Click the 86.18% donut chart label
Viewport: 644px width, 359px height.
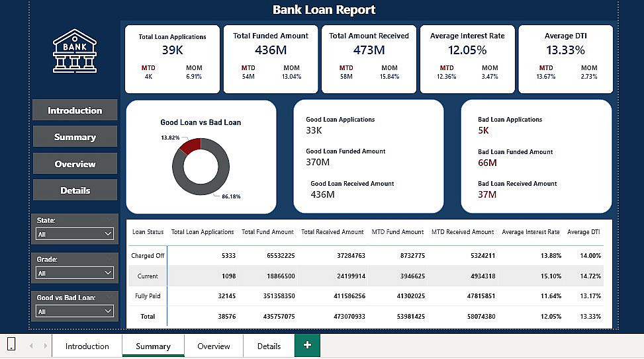click(x=231, y=196)
